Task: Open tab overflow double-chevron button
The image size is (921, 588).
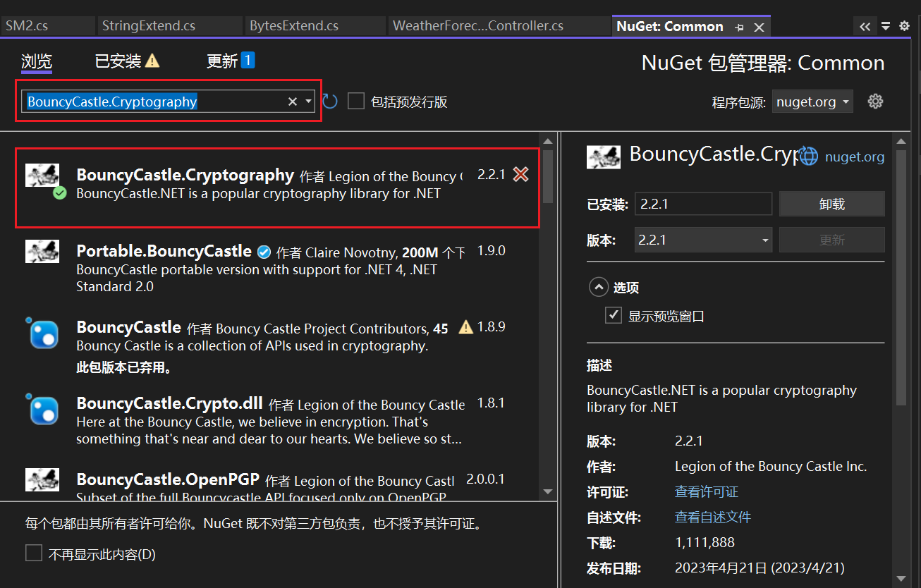Action: tap(865, 27)
